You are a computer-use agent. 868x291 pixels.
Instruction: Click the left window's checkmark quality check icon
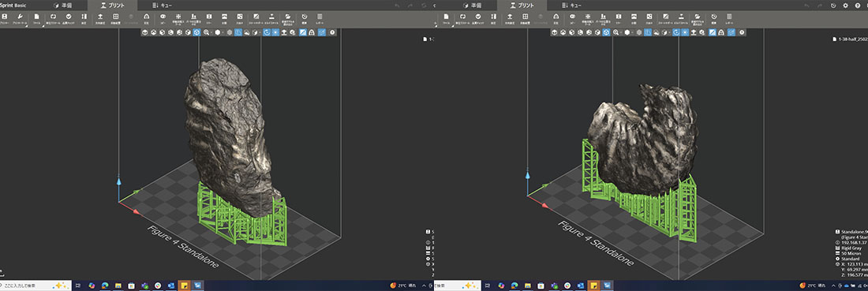coord(69,17)
